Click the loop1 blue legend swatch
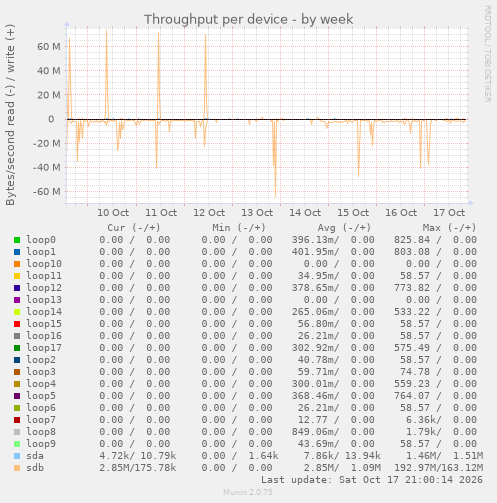Image resolution: width=497 pixels, height=503 pixels. [x=17, y=252]
